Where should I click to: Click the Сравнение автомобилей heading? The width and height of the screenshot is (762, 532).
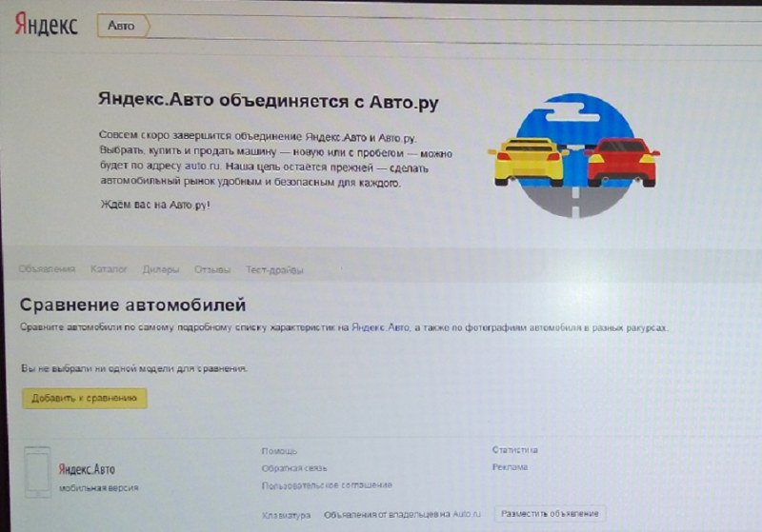click(x=132, y=305)
